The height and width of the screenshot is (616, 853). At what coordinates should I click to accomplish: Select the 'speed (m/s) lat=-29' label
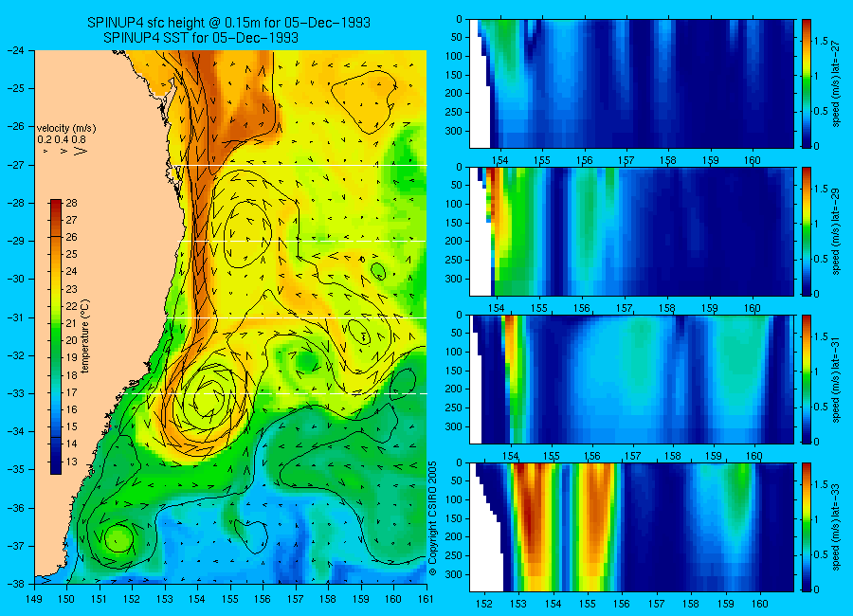tap(836, 232)
